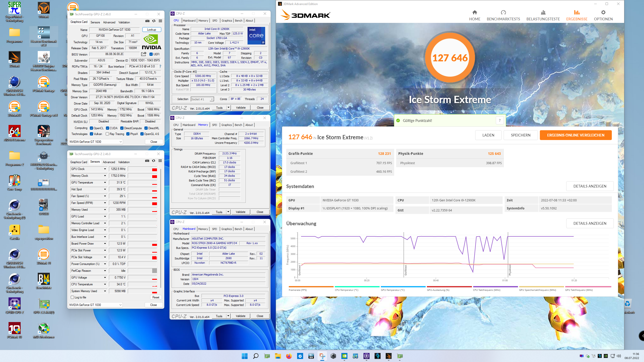The height and width of the screenshot is (362, 644).
Task: Toggle the UEFI checkbox in GPU-Z
Action: (x=151, y=54)
